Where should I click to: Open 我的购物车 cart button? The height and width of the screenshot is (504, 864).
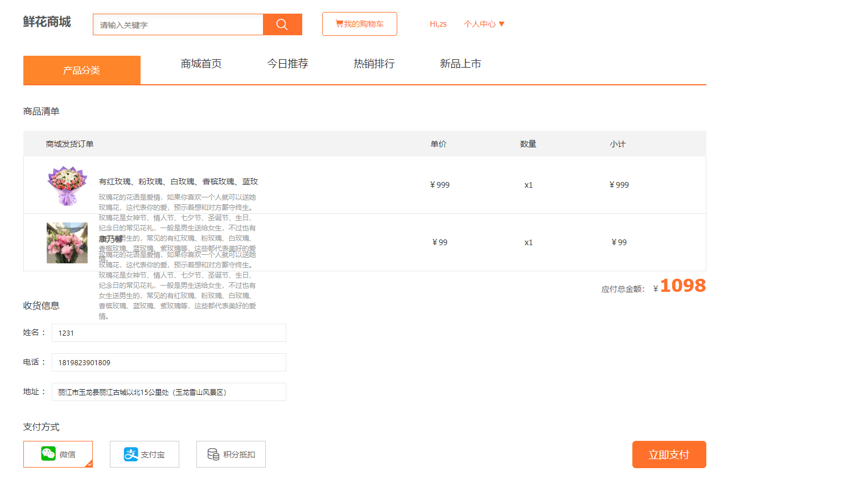[360, 24]
